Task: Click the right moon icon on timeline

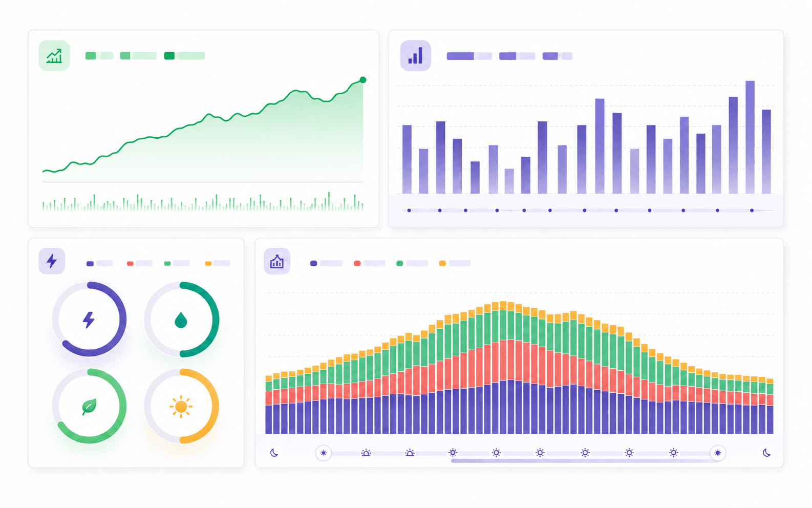Action: pyautogui.click(x=766, y=453)
